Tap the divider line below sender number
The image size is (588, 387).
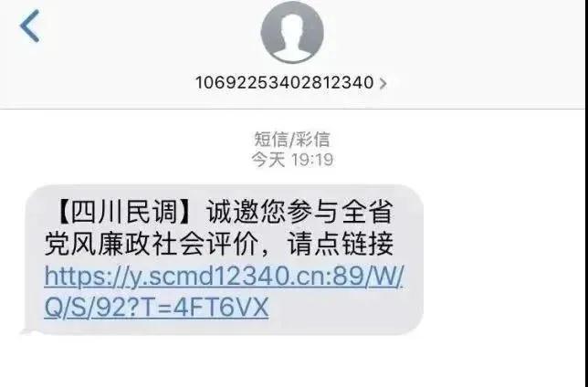click(292, 109)
